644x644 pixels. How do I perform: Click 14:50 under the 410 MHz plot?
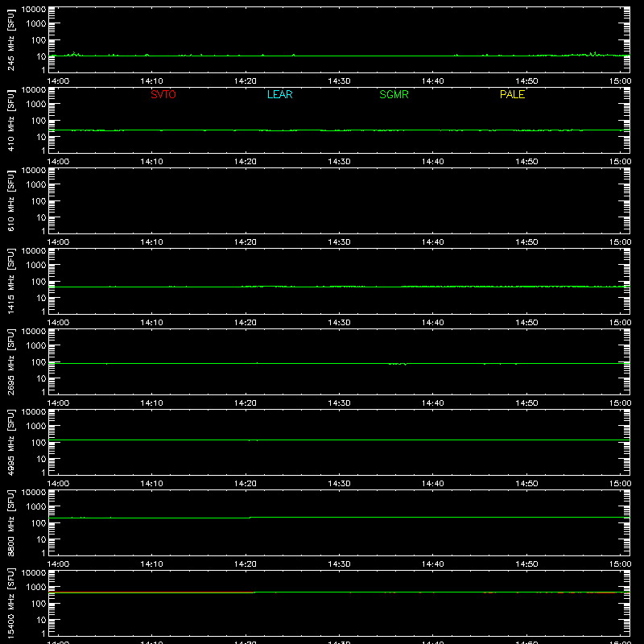(x=526, y=162)
